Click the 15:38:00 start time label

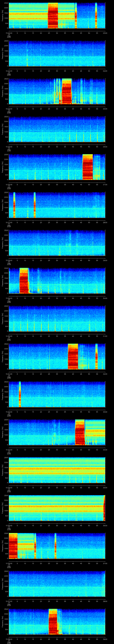pos(9,639)
